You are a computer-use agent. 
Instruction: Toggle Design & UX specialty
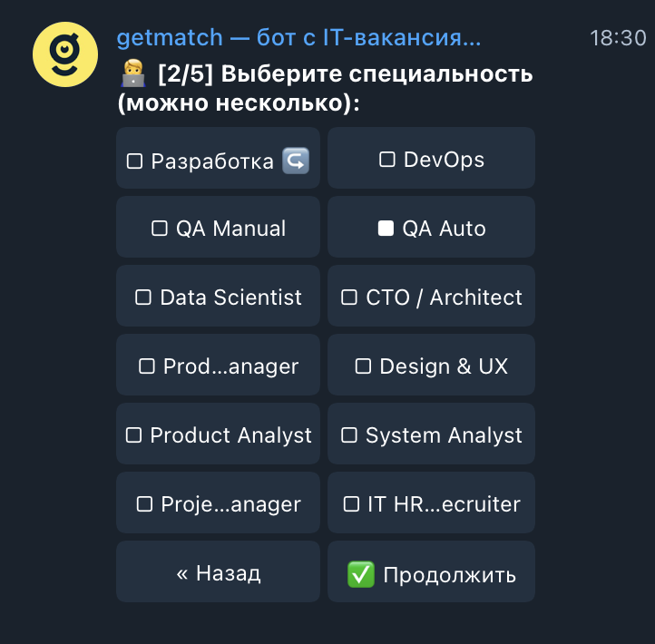tap(431, 366)
